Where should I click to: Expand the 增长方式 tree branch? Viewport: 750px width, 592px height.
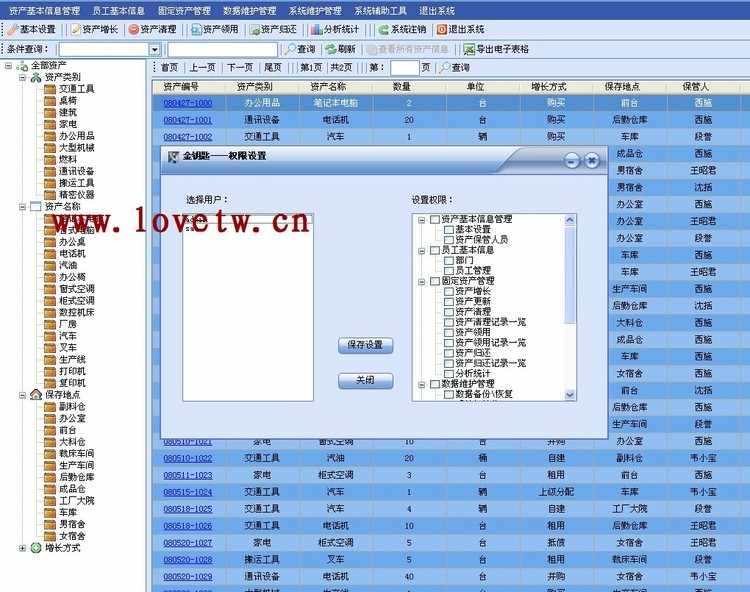point(22,548)
